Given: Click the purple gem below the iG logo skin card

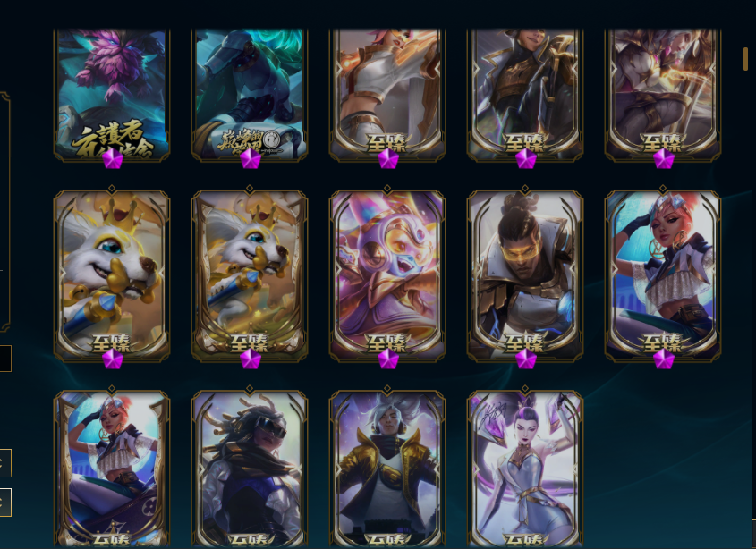Looking at the screenshot, I should tap(251, 158).
